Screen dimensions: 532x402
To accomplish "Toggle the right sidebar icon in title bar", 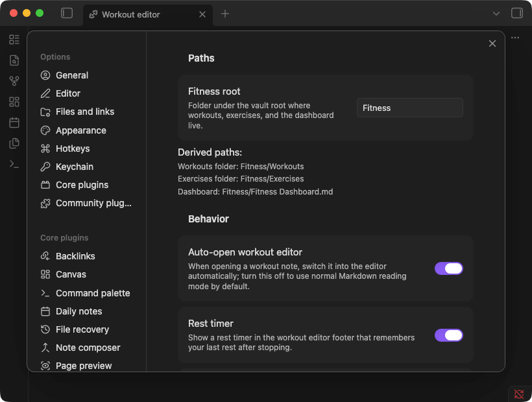I will 516,13.
